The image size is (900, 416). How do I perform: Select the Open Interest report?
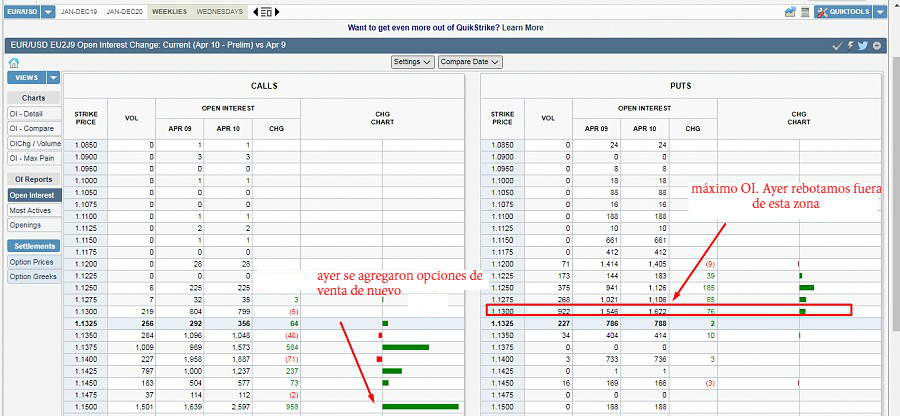click(x=34, y=195)
